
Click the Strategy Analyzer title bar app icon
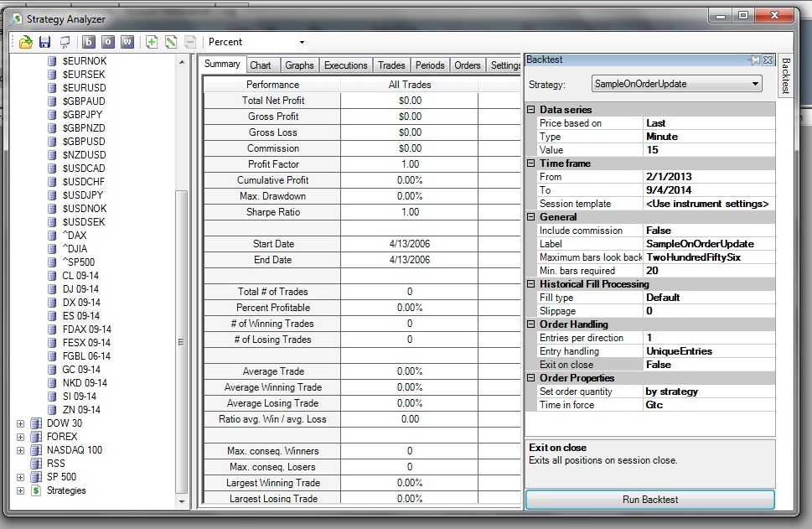coord(17,19)
